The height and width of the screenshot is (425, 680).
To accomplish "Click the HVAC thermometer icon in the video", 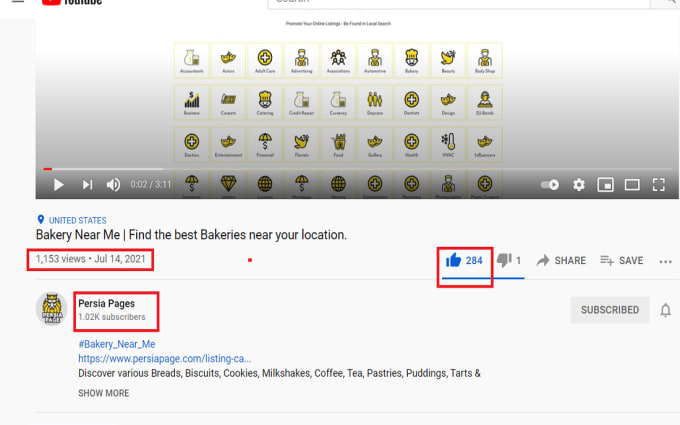I will click(448, 144).
